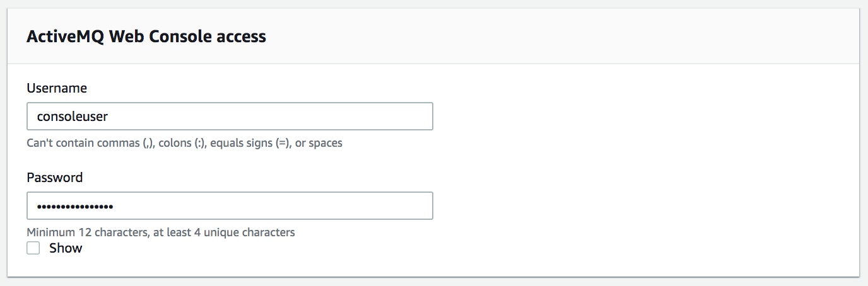Click the Username field label

point(57,88)
